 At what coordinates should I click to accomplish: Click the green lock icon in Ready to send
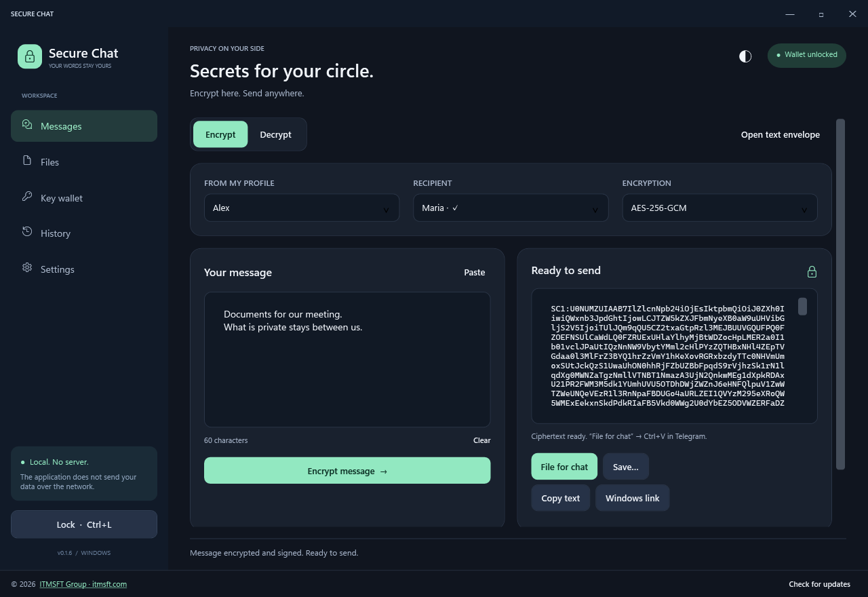coord(812,271)
